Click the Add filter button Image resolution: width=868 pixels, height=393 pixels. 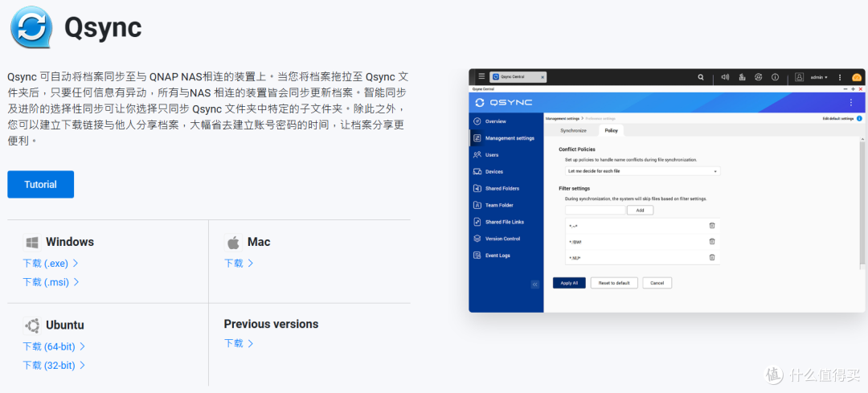click(640, 211)
